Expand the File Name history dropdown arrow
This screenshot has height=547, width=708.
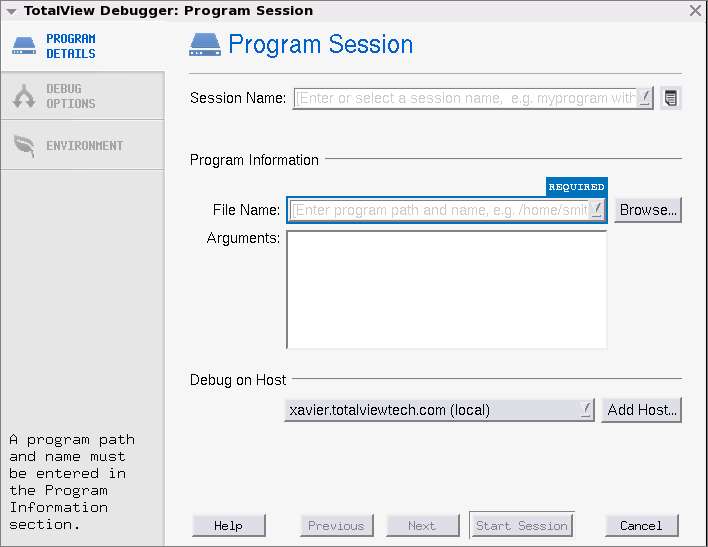click(x=597, y=210)
